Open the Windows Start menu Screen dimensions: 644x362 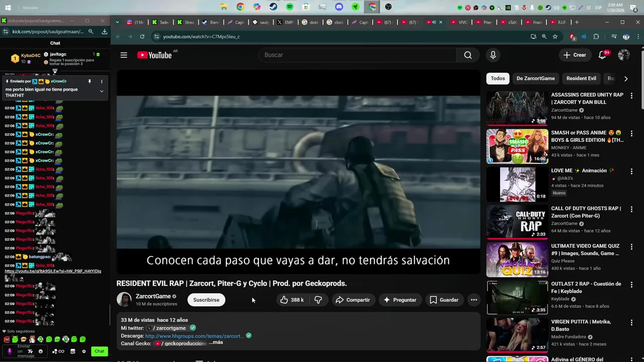tap(8, 8)
